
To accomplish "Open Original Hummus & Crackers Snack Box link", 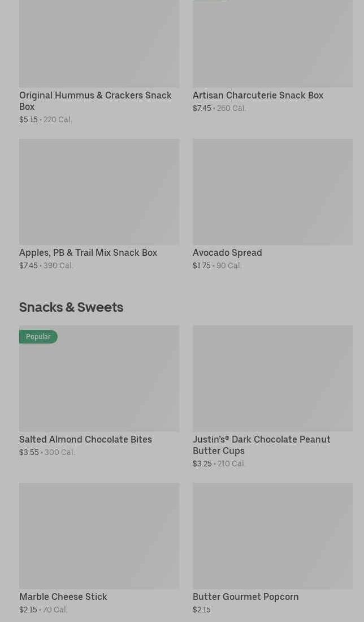I will click(x=95, y=100).
